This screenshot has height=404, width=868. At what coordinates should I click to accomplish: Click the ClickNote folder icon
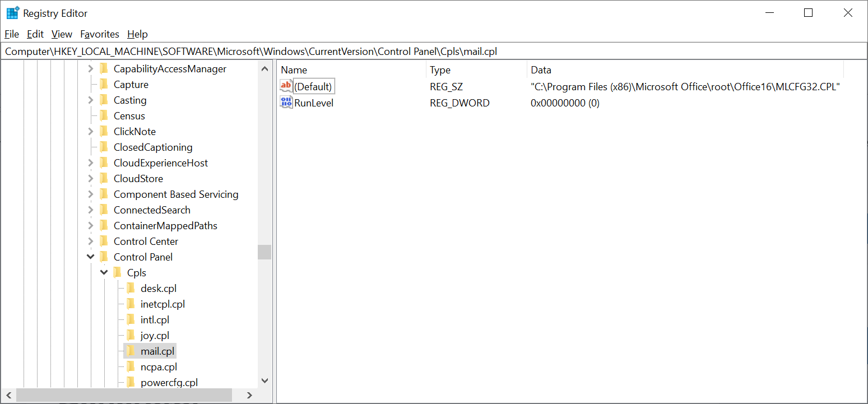(x=104, y=132)
